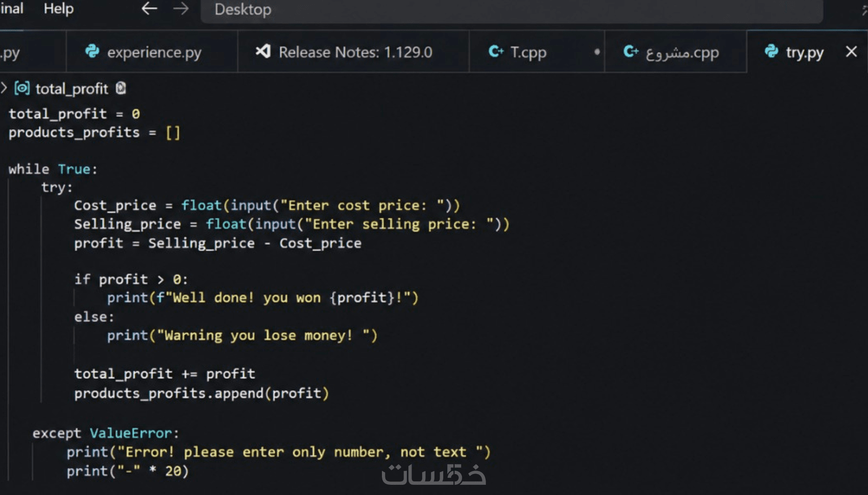Click the variable symbol icon in breadcrumb
The width and height of the screenshot is (868, 495).
pos(22,88)
